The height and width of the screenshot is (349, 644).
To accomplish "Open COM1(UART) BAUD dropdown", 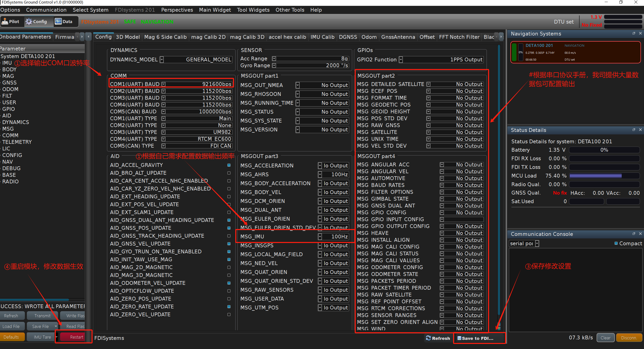I will pyautogui.click(x=164, y=84).
